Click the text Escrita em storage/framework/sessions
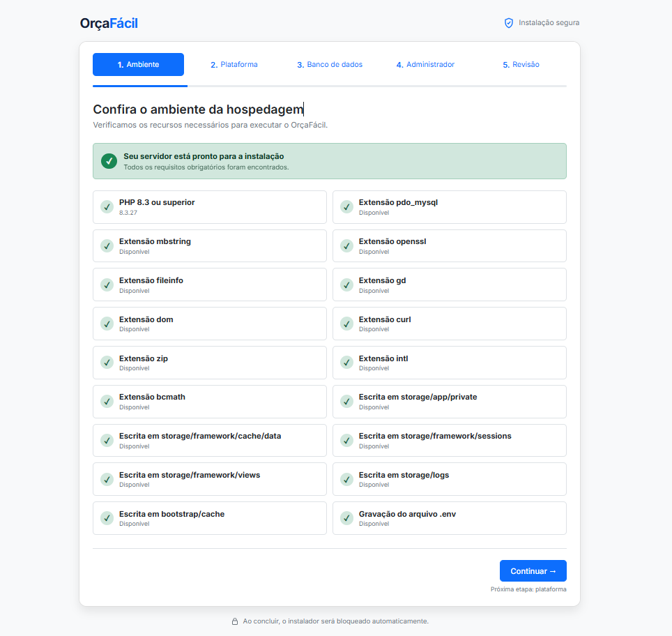The width and height of the screenshot is (672, 636). [x=435, y=436]
